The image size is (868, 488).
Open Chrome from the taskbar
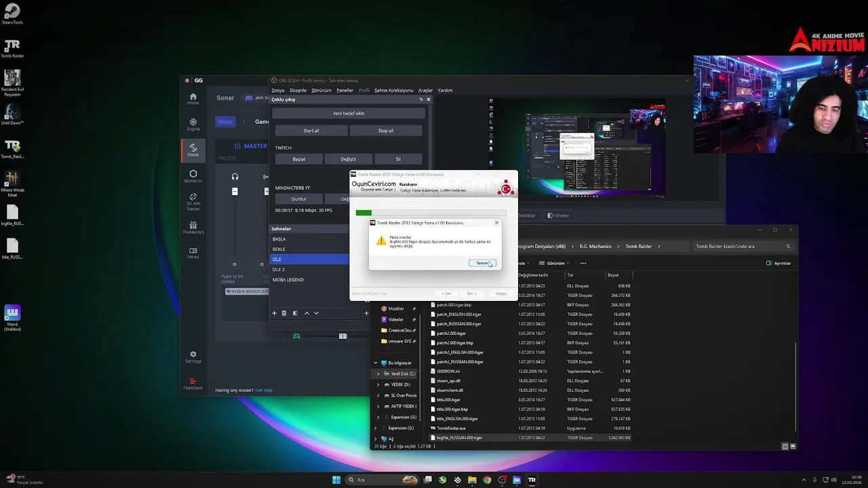pyautogui.click(x=487, y=480)
